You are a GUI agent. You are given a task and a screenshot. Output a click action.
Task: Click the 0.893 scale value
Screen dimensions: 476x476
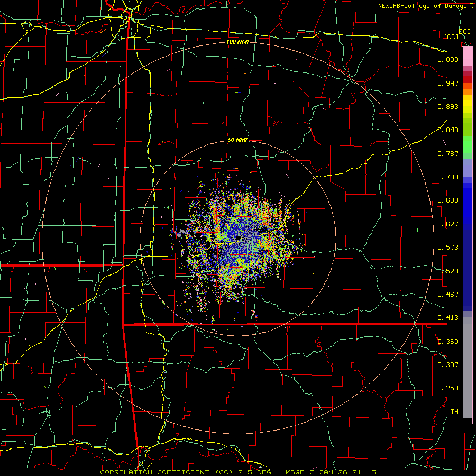[448, 106]
